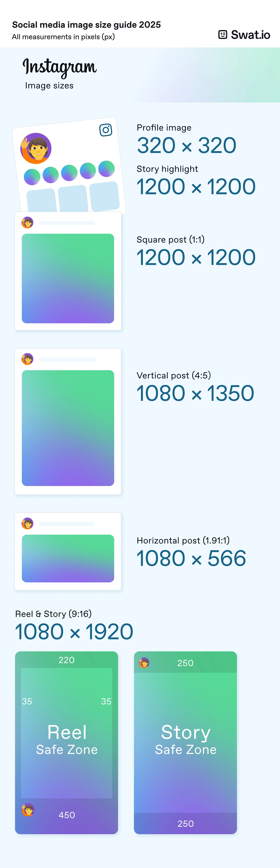Click the avatar above the square post
Viewport: 280px width, 868px height.
point(27,222)
